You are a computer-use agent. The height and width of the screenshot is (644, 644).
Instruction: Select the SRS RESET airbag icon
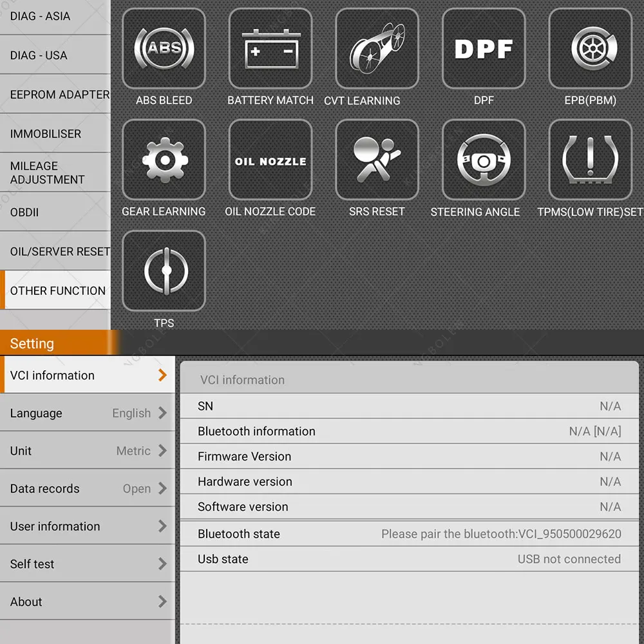(x=377, y=159)
